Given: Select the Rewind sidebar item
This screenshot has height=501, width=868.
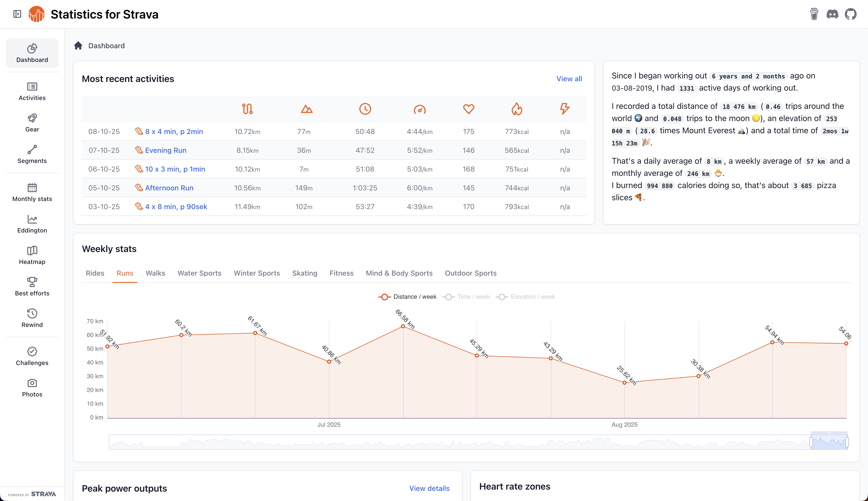Looking at the screenshot, I should click(x=32, y=318).
